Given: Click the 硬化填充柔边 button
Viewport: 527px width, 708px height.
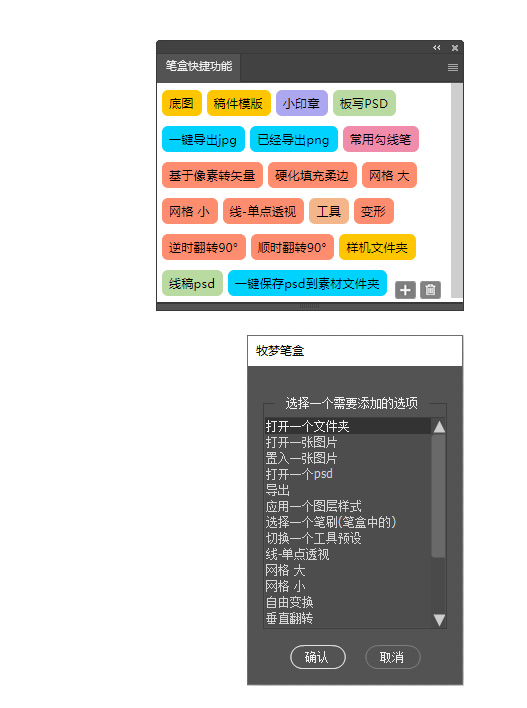Looking at the screenshot, I should [312, 175].
